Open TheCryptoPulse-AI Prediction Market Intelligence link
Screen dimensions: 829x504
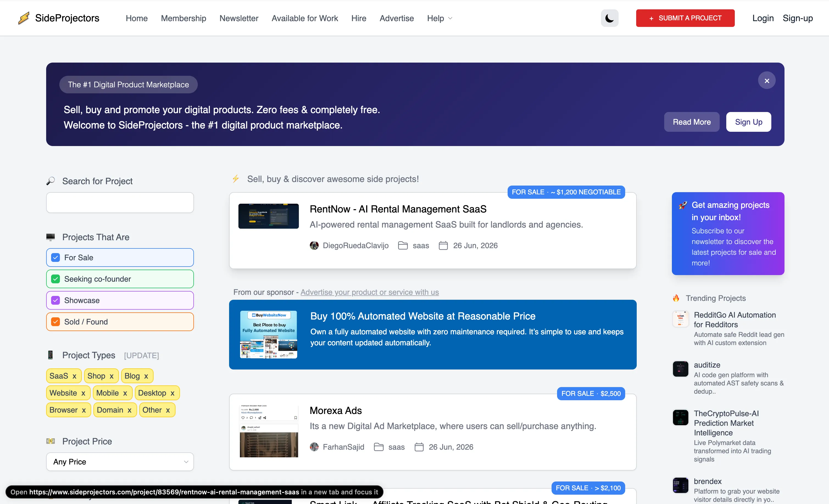[x=726, y=423]
